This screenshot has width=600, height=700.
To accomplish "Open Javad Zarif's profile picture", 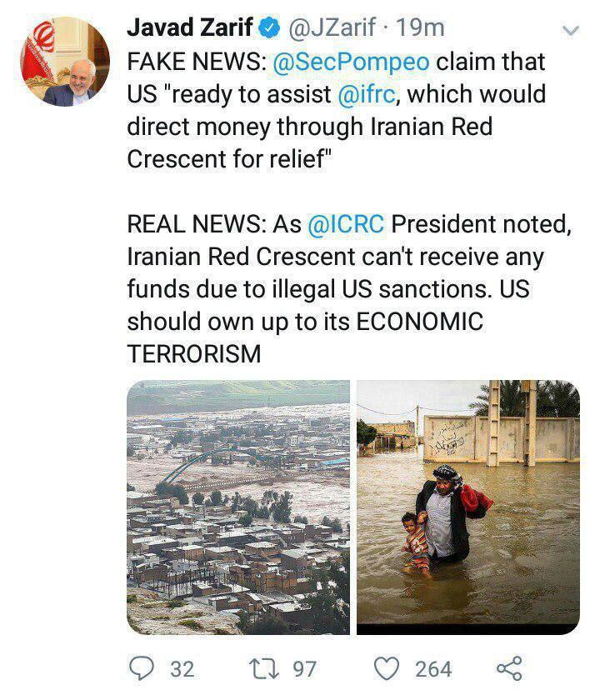I will tap(64, 61).
